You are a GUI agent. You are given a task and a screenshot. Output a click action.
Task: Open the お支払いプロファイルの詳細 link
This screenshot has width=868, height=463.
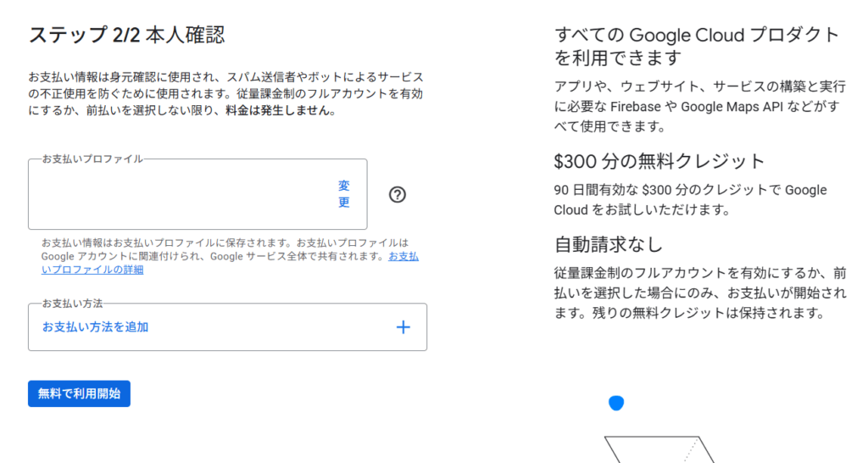(230, 263)
